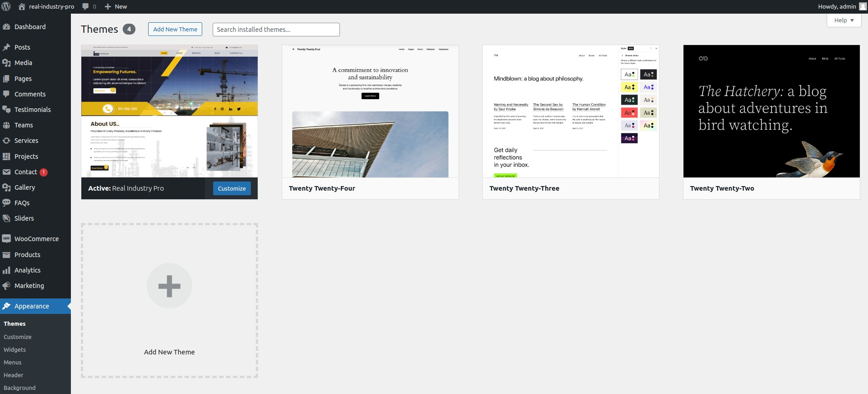The image size is (868, 394).
Task: Click the Appearance paintbrush icon
Action: coord(6,306)
